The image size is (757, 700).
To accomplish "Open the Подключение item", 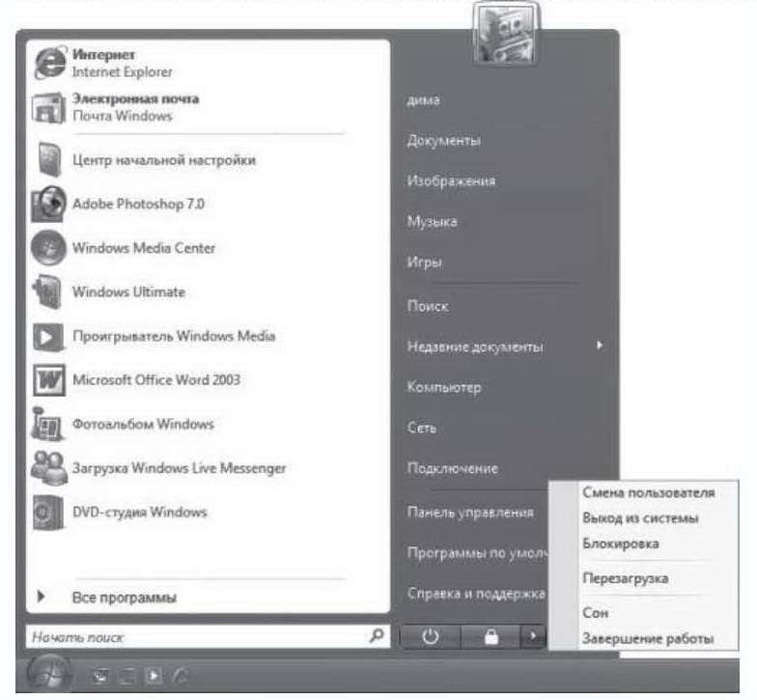I will coord(452,468).
